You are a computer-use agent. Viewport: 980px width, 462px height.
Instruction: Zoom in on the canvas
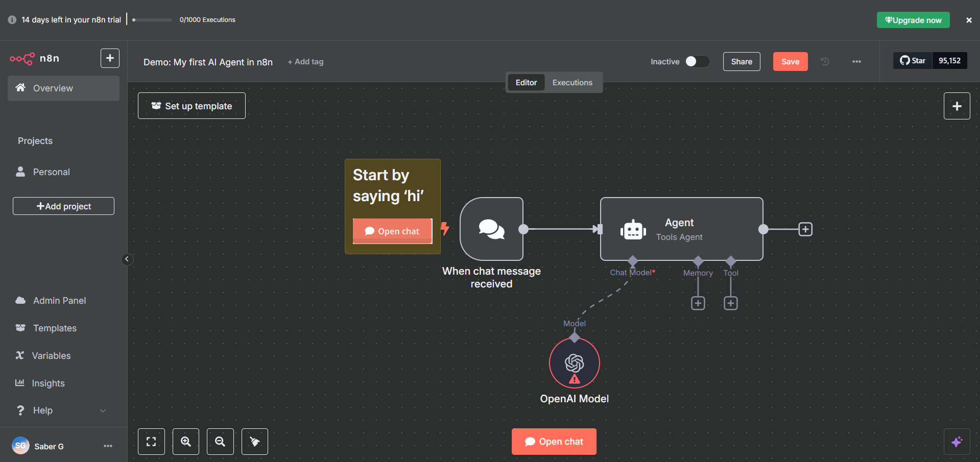[x=186, y=442]
